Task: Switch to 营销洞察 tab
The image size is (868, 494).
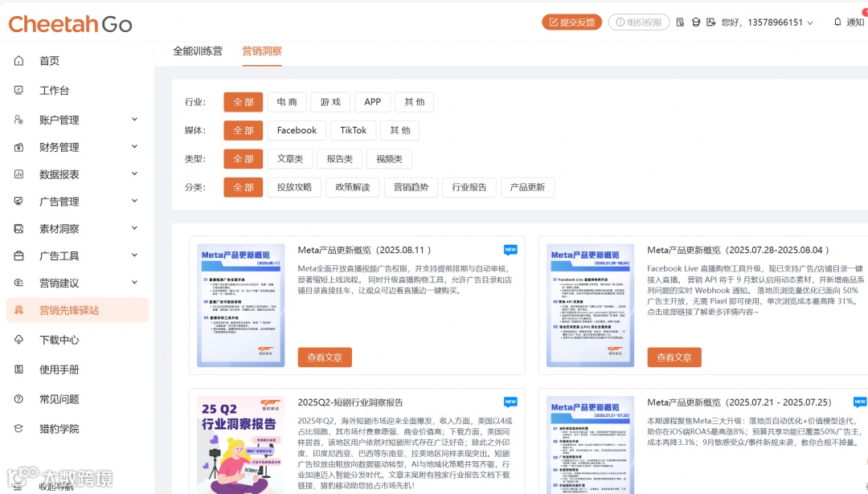Action: coord(262,51)
